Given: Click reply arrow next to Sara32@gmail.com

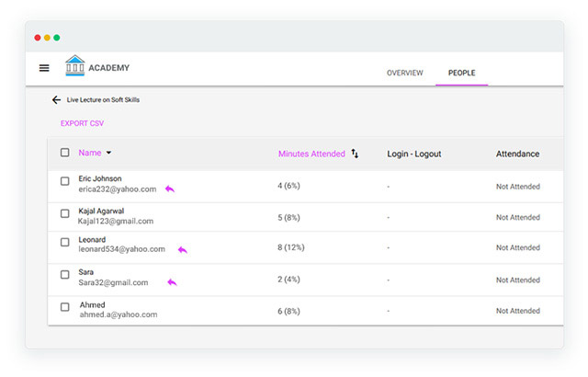Looking at the screenshot, I should click(x=172, y=282).
